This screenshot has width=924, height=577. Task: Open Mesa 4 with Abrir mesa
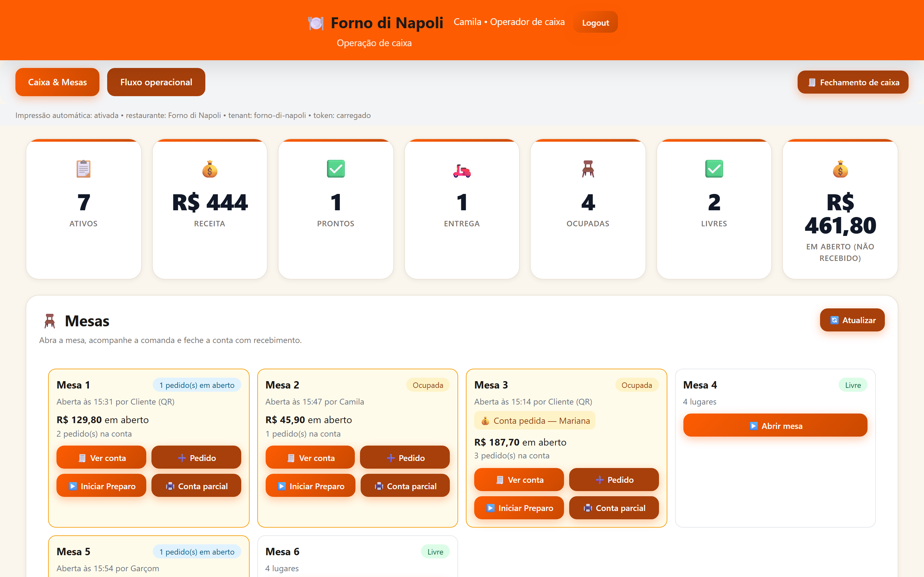tap(775, 425)
